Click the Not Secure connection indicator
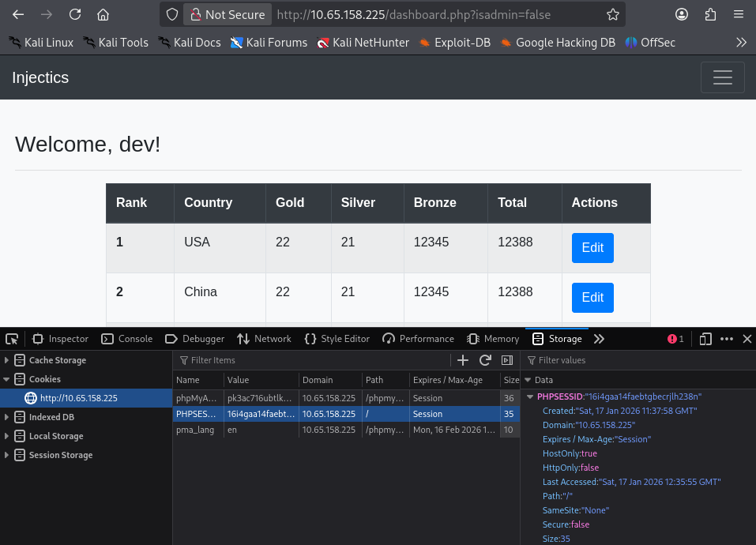This screenshot has width=756, height=545. click(x=228, y=14)
